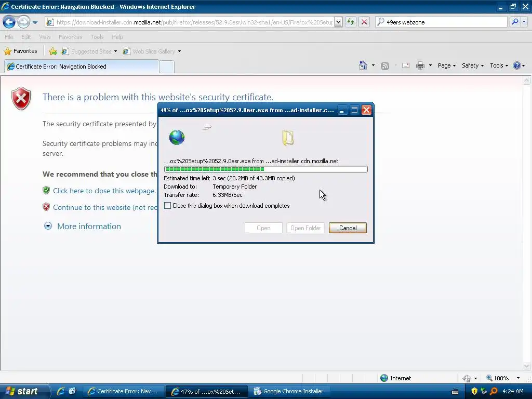
Task: Click the RSS feeds icon
Action: [x=385, y=66]
